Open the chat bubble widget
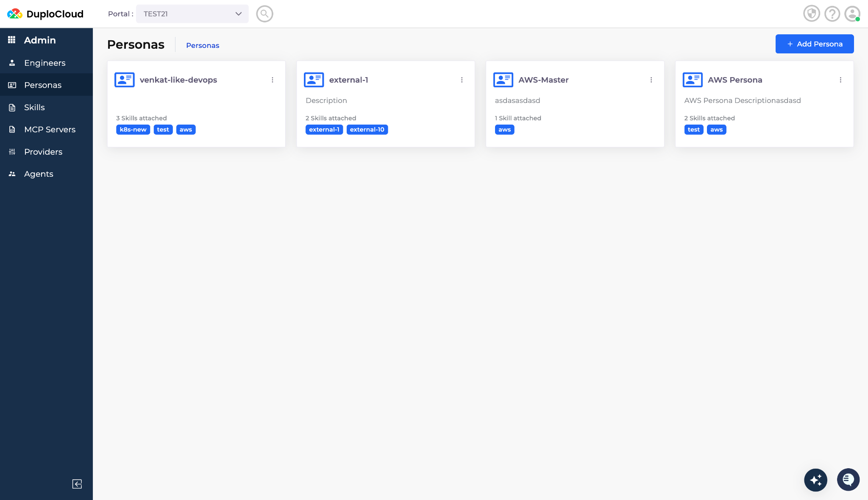 [848, 480]
